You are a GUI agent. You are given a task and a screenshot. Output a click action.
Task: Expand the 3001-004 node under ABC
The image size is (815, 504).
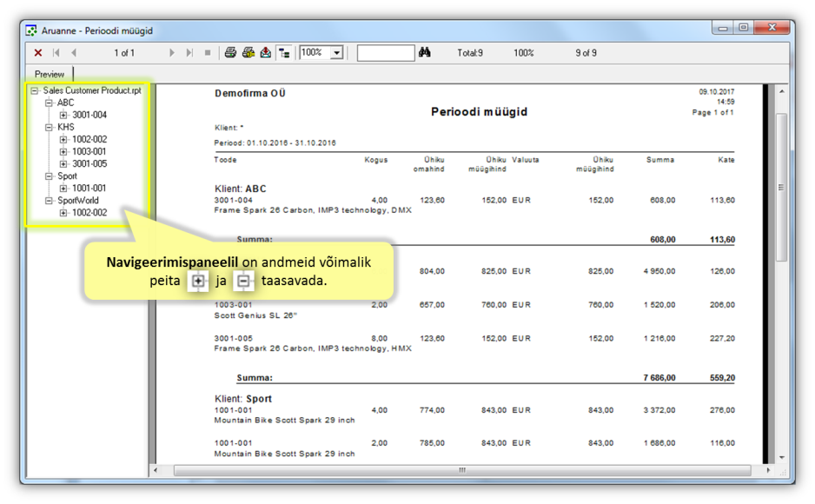point(63,115)
